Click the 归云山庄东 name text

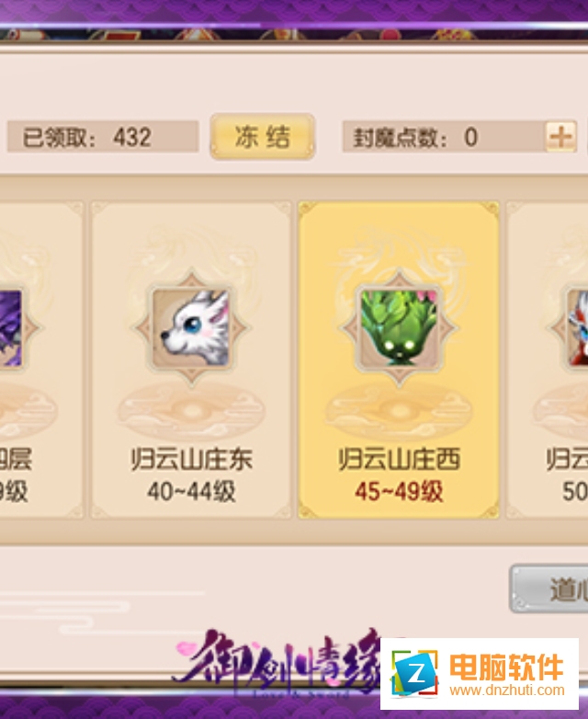click(192, 460)
